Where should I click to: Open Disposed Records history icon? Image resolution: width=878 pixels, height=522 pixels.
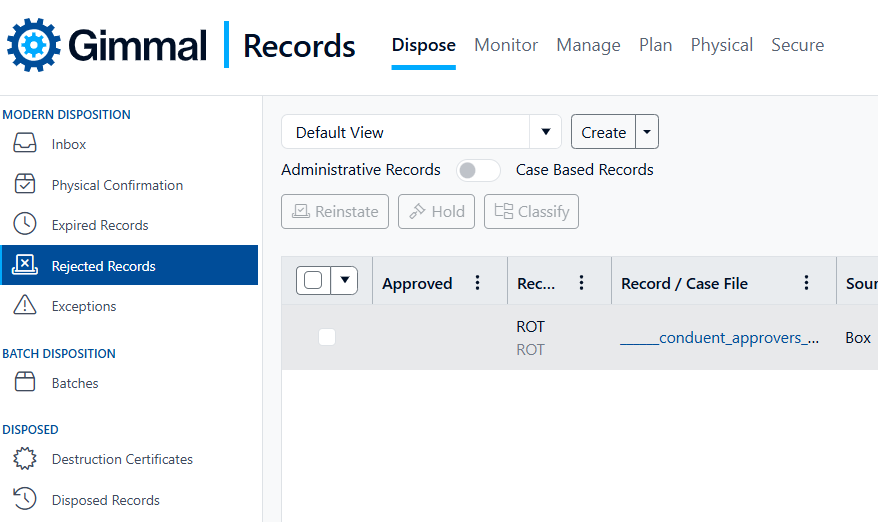[x=25, y=499]
